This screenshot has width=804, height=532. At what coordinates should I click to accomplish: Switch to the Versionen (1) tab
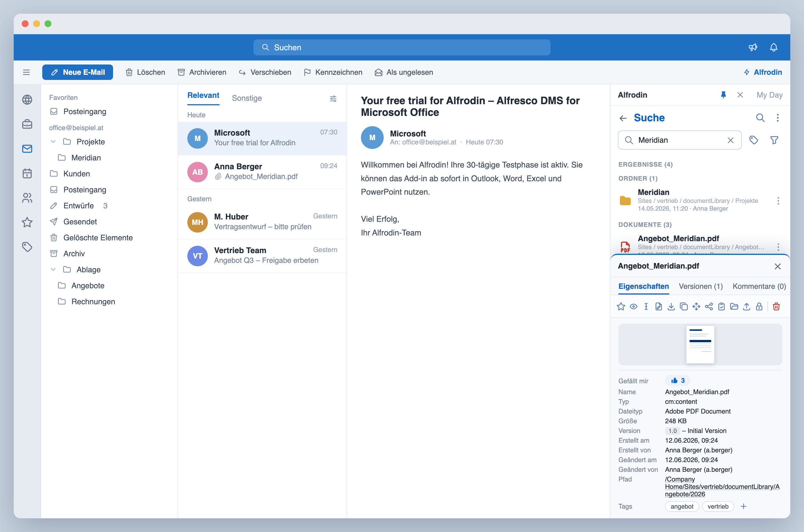click(x=700, y=286)
